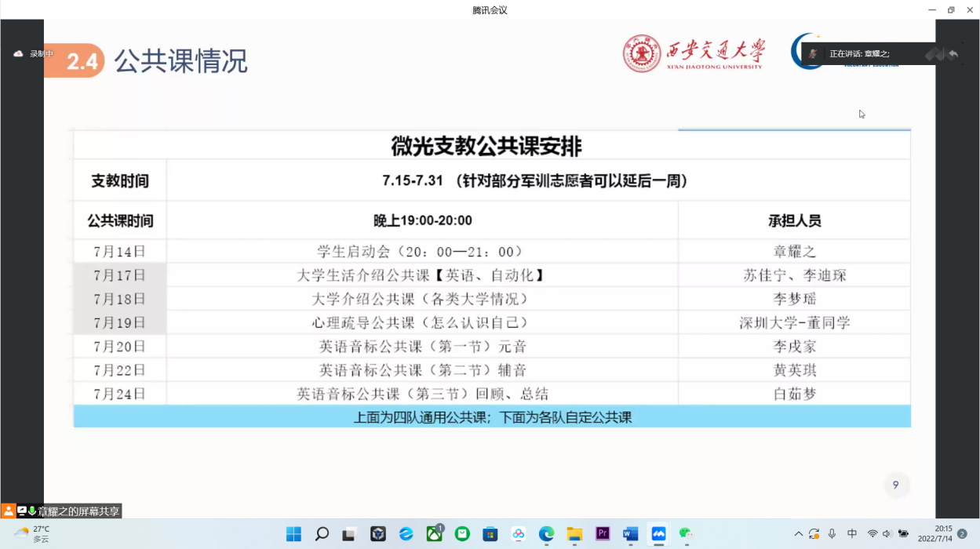
Task: Open the Windows Start menu
Action: [293, 534]
